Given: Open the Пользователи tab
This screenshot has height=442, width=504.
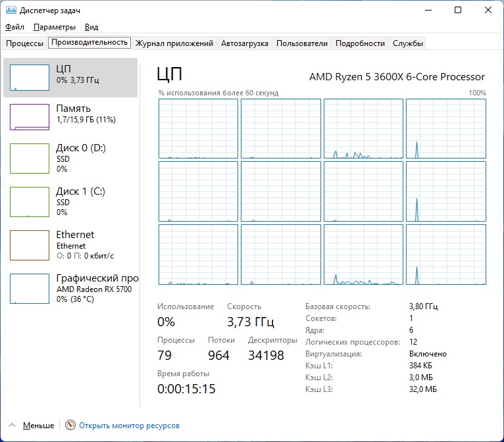Looking at the screenshot, I should coord(301,43).
